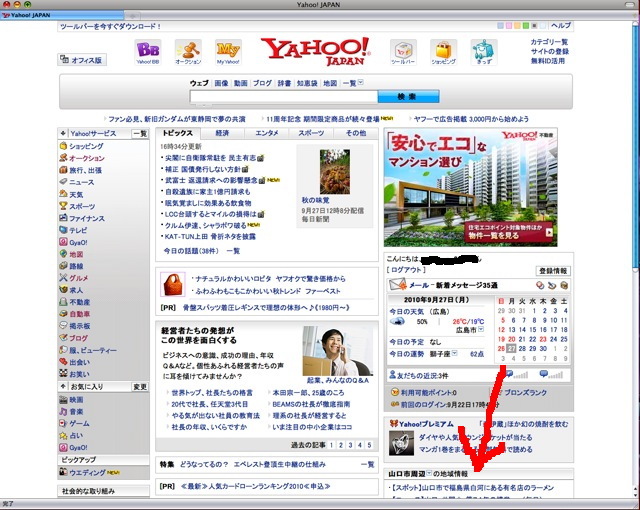Select the 画像 search tab
The width and height of the screenshot is (640, 510).
point(222,83)
